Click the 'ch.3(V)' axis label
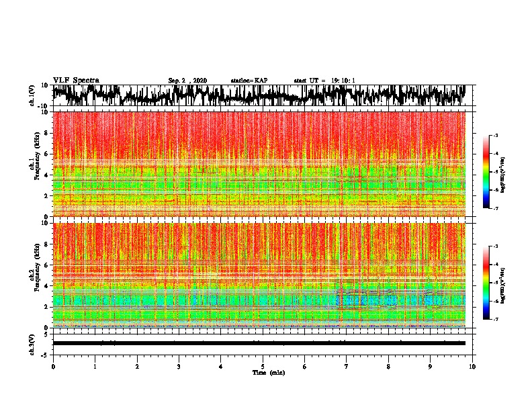The height and width of the screenshot is (411, 532). [32, 345]
